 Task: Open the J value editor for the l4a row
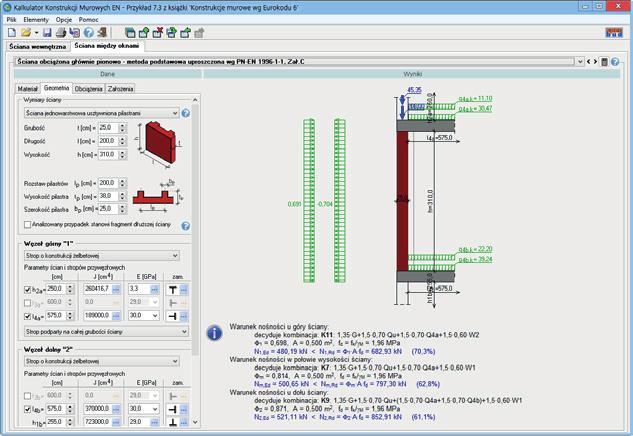pos(116,316)
